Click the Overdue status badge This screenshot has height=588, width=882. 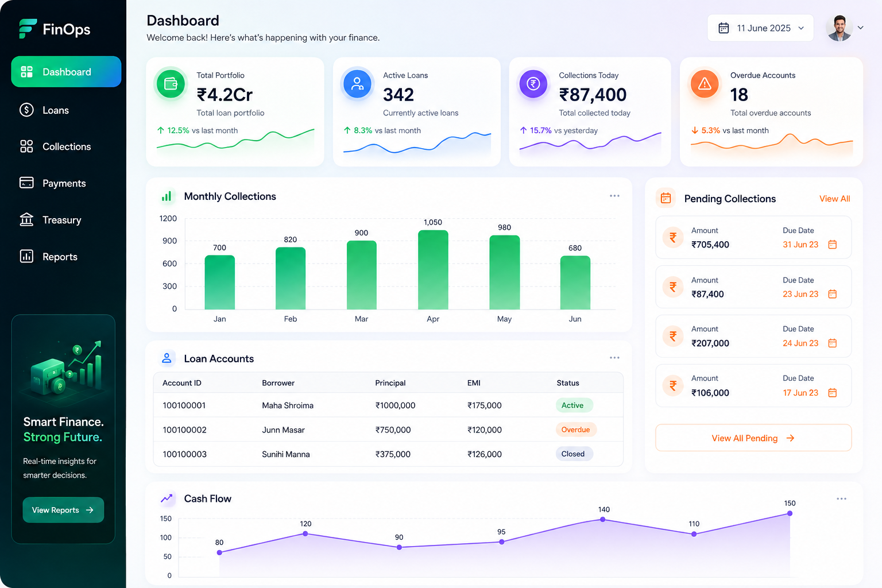pos(576,430)
